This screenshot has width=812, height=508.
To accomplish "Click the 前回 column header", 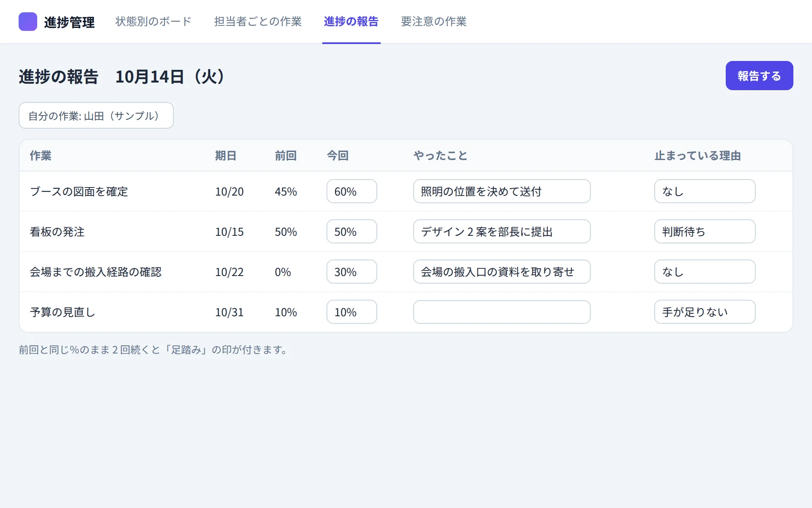I will point(286,156).
